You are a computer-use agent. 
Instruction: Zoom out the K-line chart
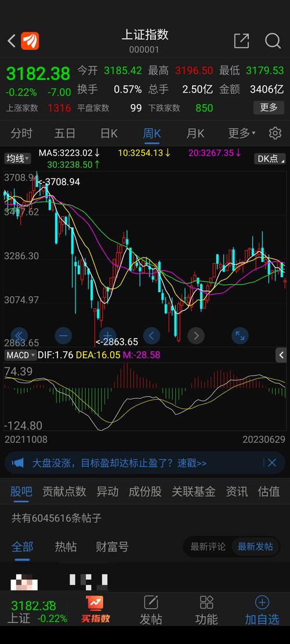click(x=63, y=336)
